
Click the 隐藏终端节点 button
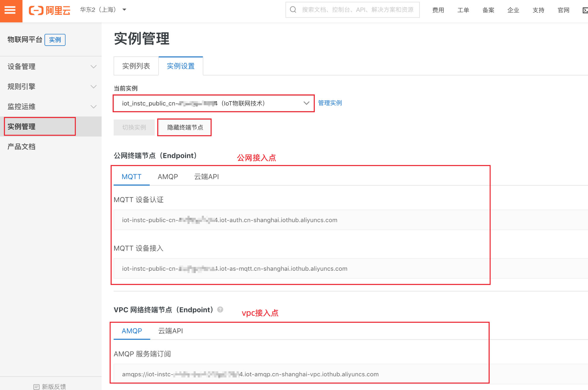(x=185, y=127)
